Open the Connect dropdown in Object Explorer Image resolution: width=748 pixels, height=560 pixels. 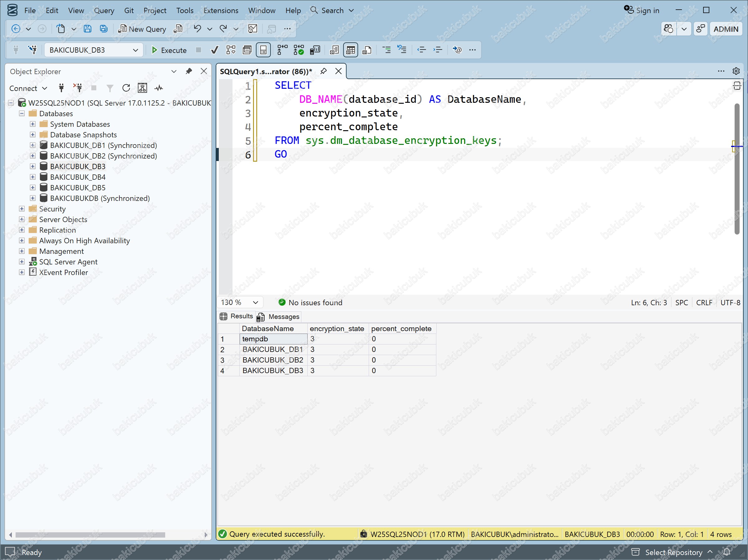(28, 88)
